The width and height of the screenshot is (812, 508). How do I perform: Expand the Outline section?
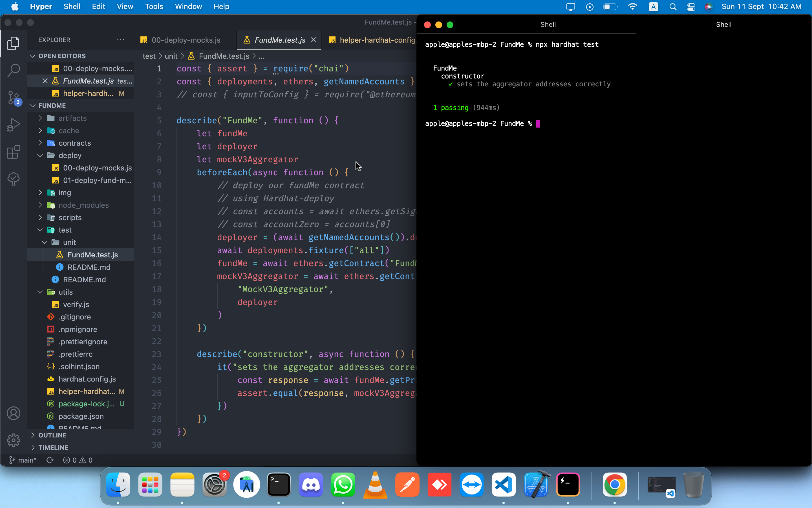tap(81, 435)
